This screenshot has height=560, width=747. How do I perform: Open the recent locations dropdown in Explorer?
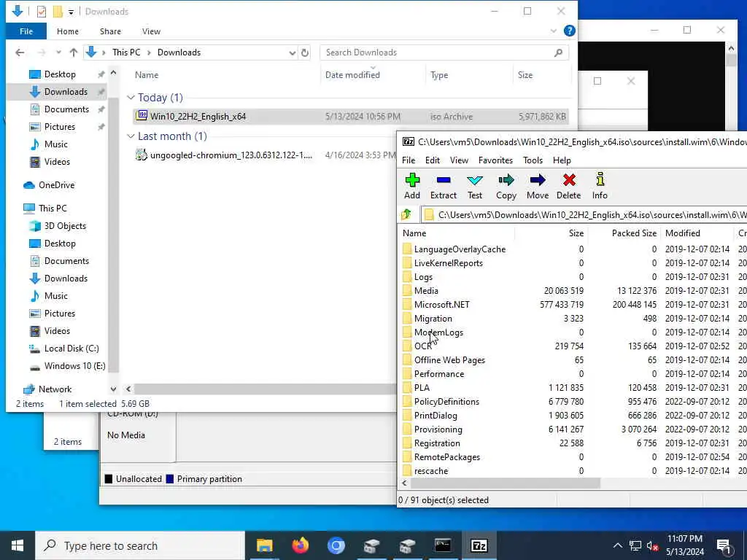[x=58, y=52]
